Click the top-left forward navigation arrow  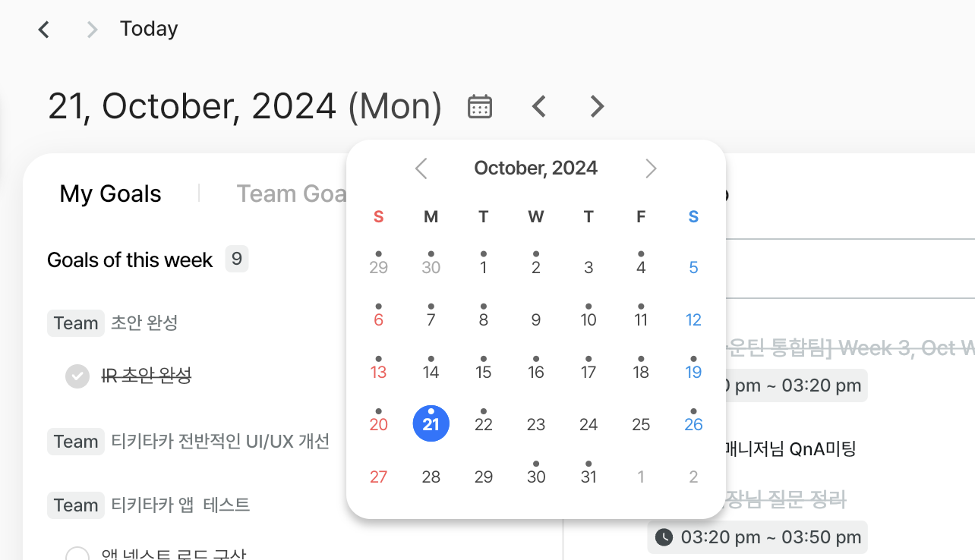point(93,30)
